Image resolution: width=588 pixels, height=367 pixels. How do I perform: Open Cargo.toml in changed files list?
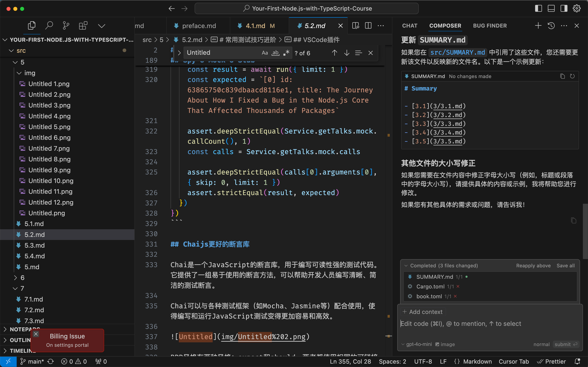(430, 286)
